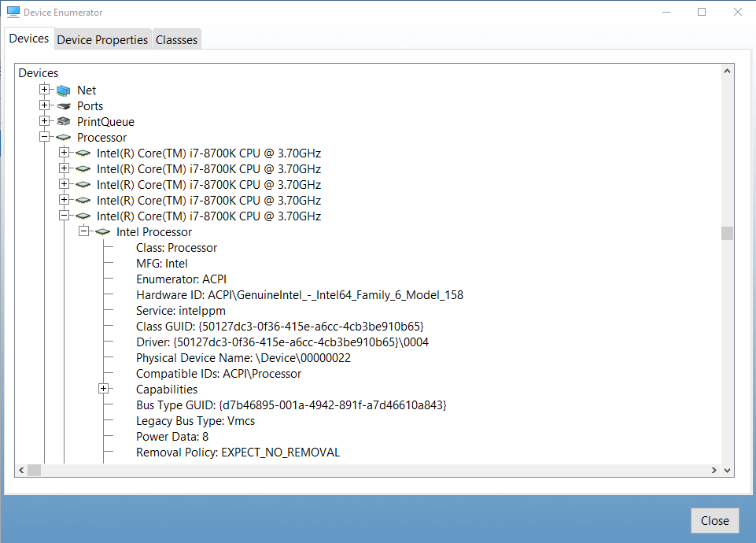Click the Device Enumerator title bar icon
The width and height of the screenshot is (756, 543).
point(13,13)
